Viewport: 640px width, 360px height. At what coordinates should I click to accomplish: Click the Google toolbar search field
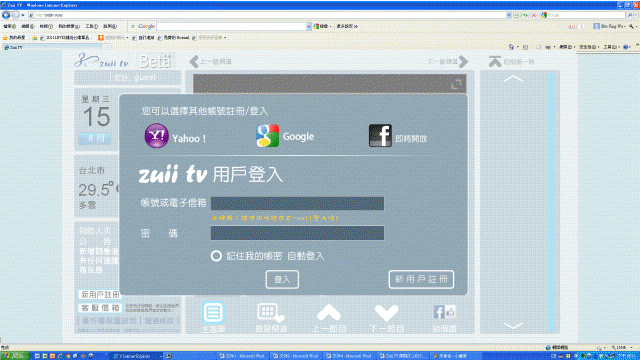point(231,26)
